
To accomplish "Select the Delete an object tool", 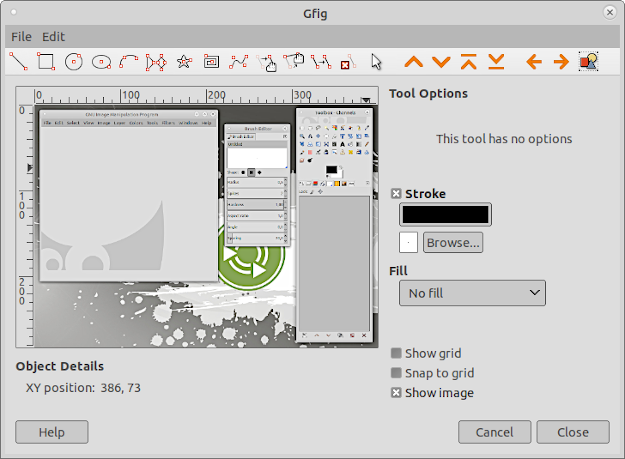I will point(348,62).
